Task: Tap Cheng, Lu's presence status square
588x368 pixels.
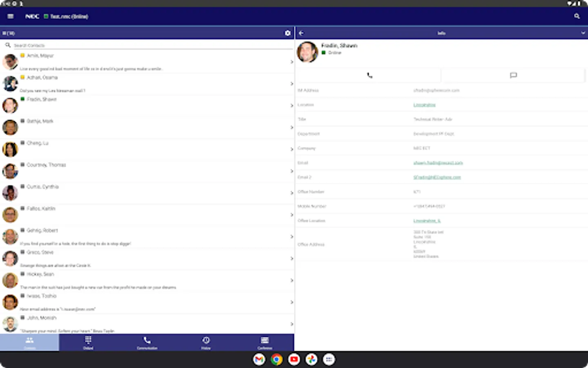Action: pyautogui.click(x=22, y=143)
